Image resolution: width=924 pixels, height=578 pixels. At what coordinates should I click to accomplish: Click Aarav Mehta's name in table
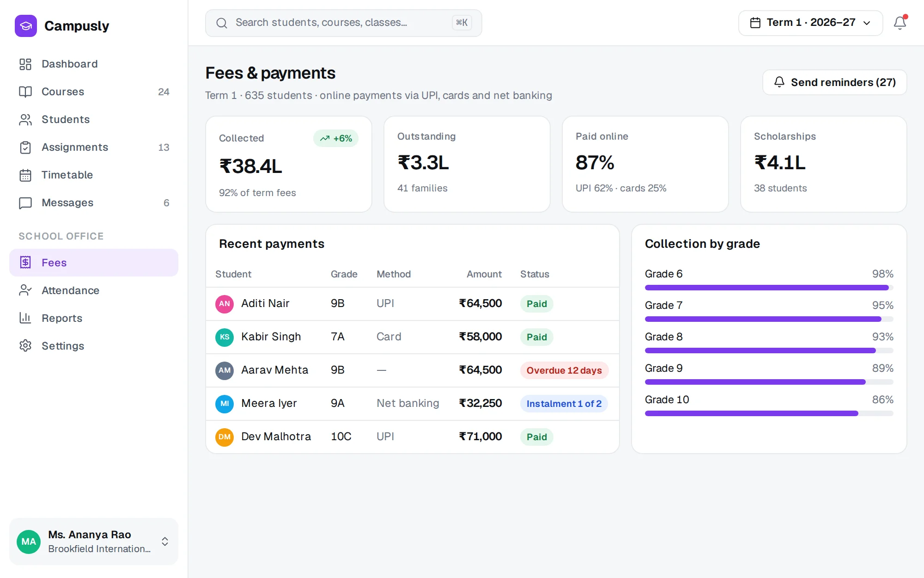[x=274, y=370]
